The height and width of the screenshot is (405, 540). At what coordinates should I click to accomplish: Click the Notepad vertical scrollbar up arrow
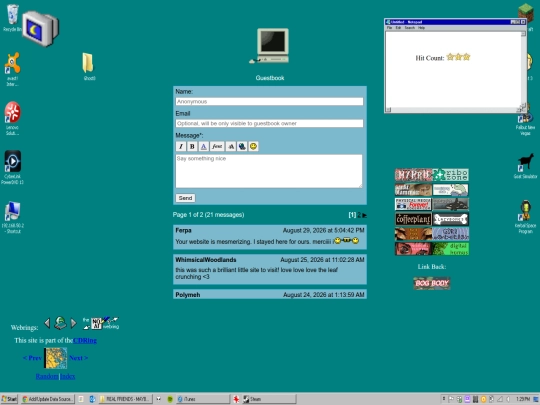pos(523,34)
